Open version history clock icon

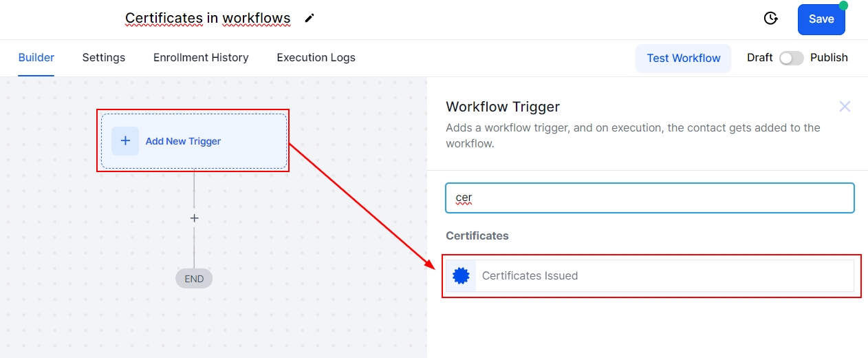coord(771,19)
